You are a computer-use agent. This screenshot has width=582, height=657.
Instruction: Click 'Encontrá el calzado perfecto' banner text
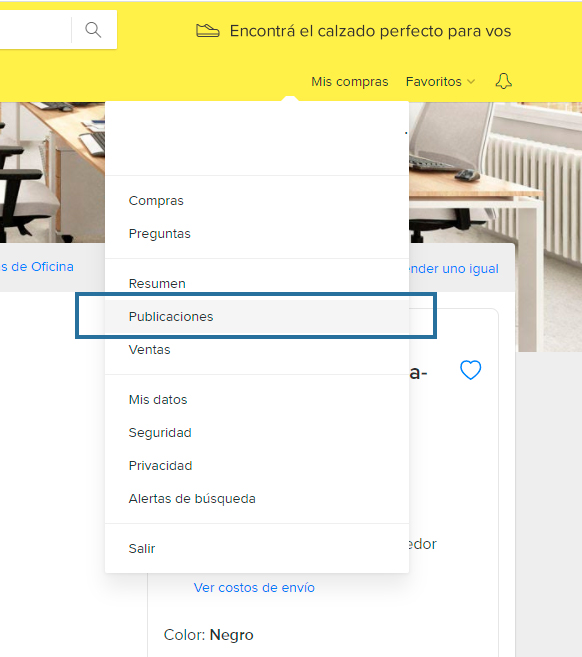(x=370, y=31)
